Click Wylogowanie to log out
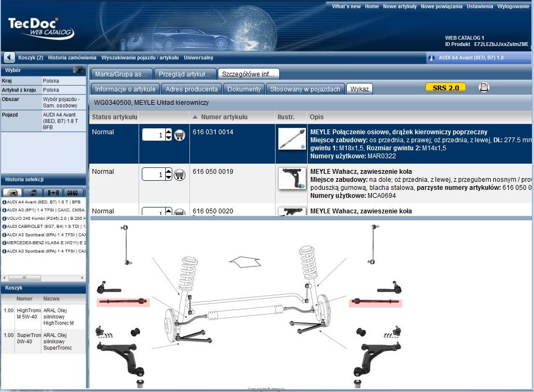Screen dimensions: 534x392 pos(513,6)
